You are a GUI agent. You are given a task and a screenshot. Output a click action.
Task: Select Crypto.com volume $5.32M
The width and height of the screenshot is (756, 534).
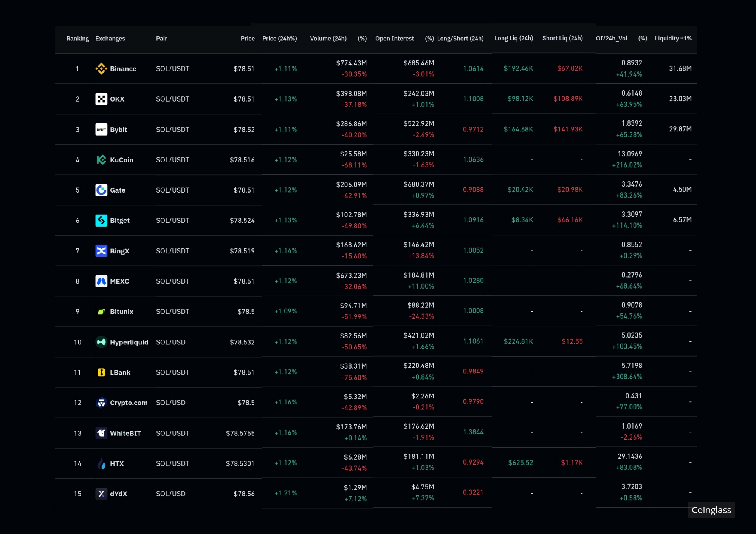(355, 397)
